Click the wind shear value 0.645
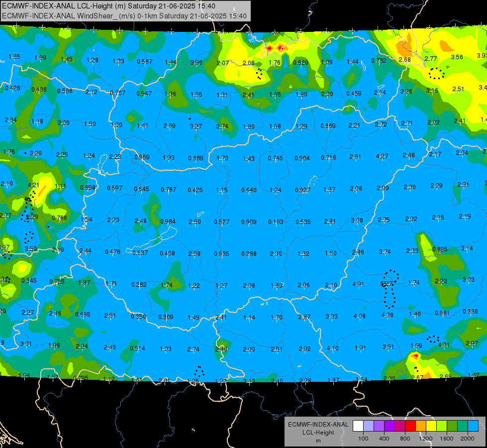 142,189
